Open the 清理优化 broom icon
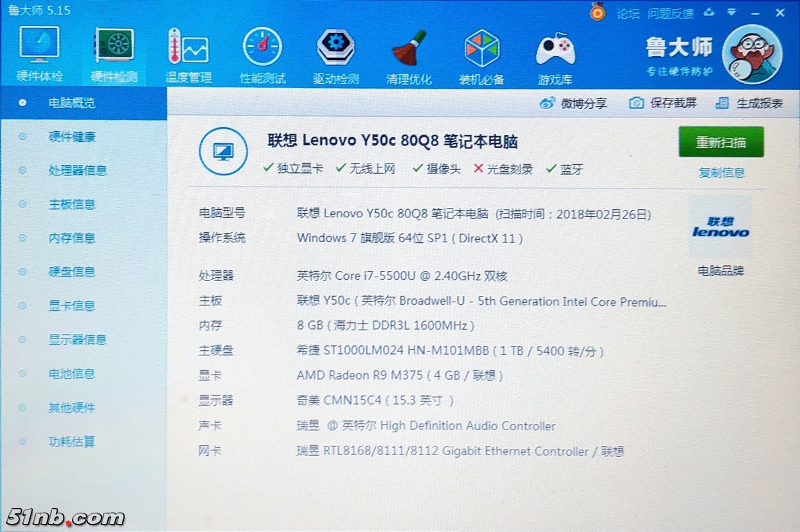The width and height of the screenshot is (800, 532). click(409, 47)
